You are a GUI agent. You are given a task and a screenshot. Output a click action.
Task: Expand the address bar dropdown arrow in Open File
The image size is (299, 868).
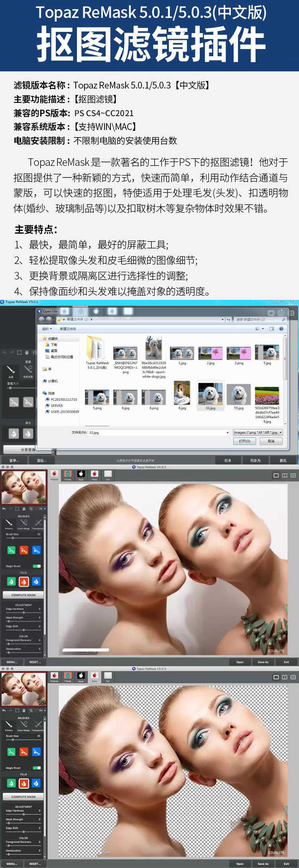(x=222, y=319)
